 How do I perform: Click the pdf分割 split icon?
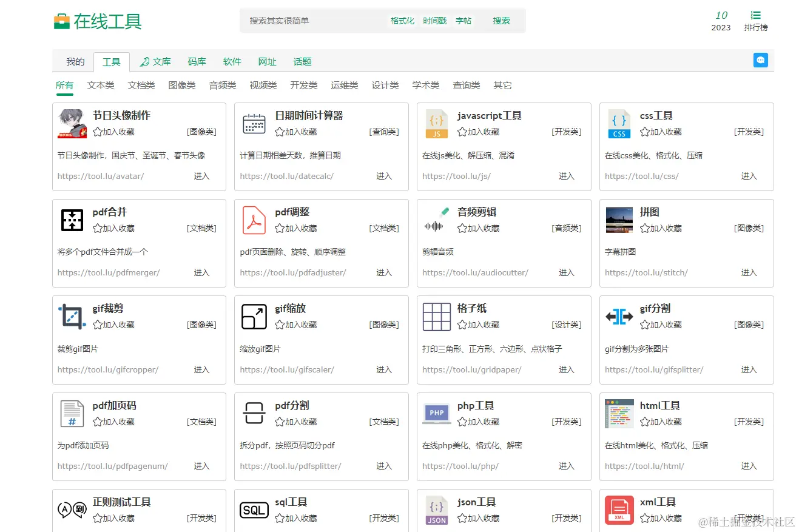click(x=254, y=413)
